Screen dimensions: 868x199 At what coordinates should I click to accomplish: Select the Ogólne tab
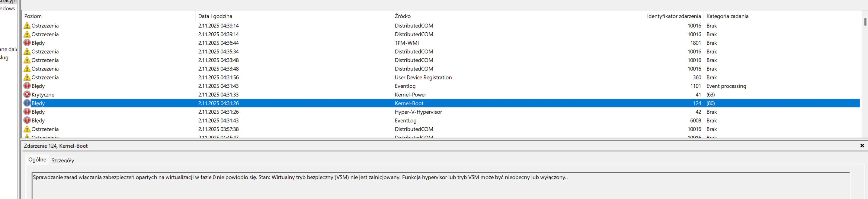point(37,160)
